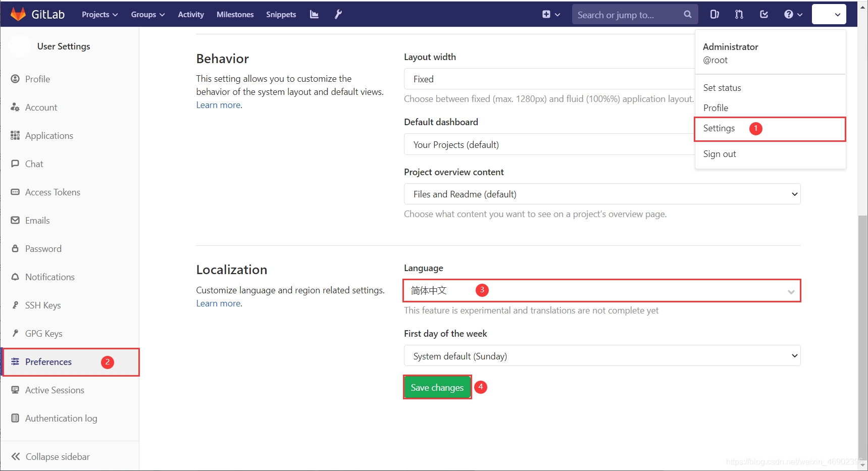Open the new item plus dropdown

point(551,14)
